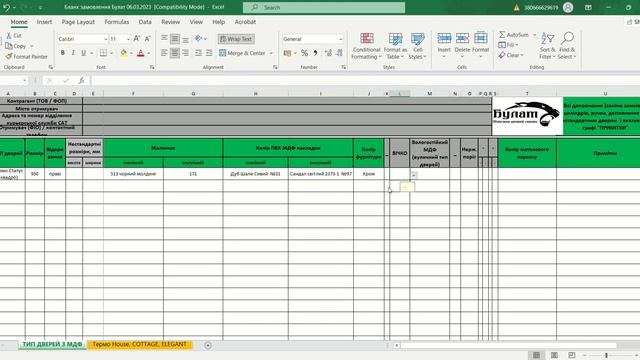Open the AutoSum dropdown arrow
The image size is (640, 360).
coord(534,35)
